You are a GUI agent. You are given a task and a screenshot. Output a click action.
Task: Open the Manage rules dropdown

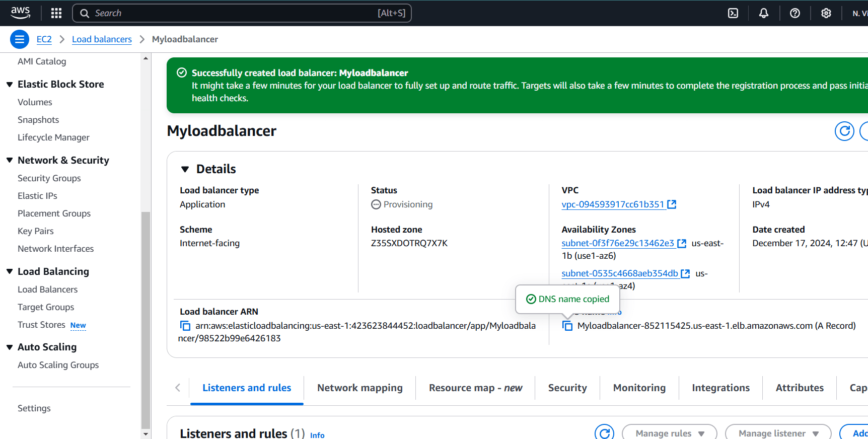670,433
